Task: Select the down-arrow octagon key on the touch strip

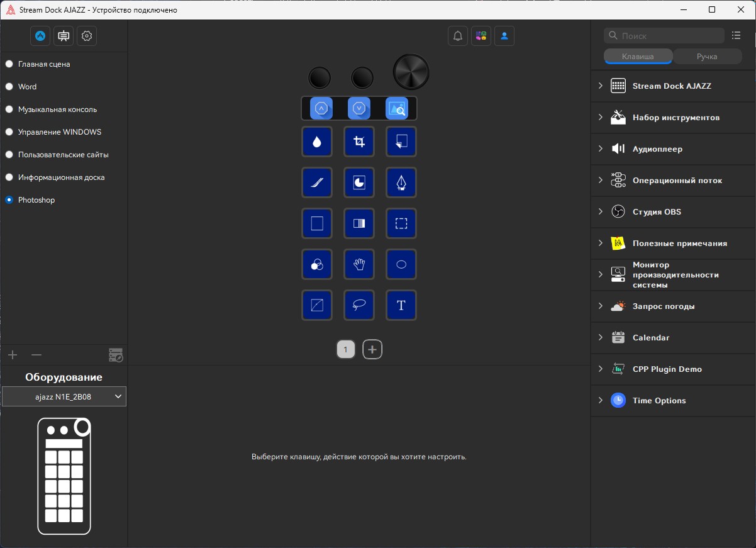Action: (x=359, y=108)
